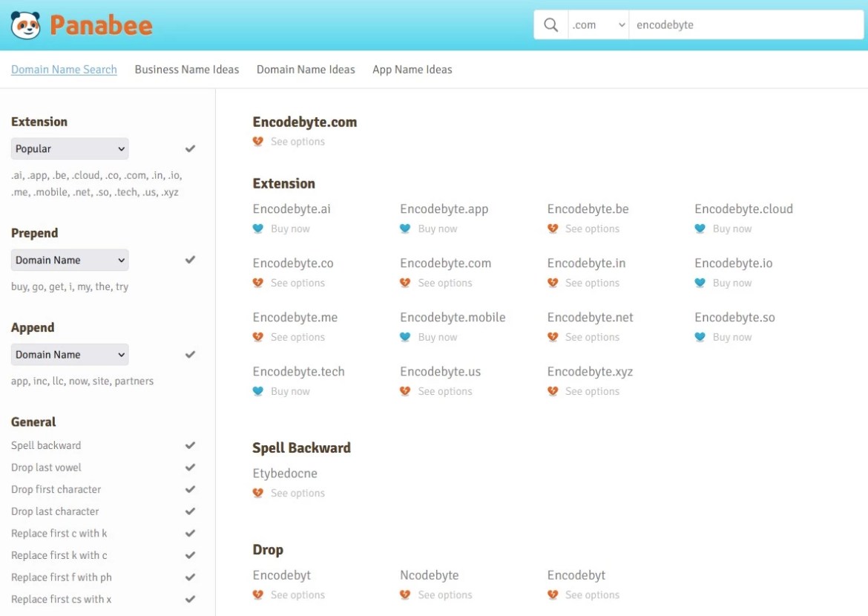The image size is (868, 616).
Task: Open the Popular extension dropdown
Action: pyautogui.click(x=70, y=148)
